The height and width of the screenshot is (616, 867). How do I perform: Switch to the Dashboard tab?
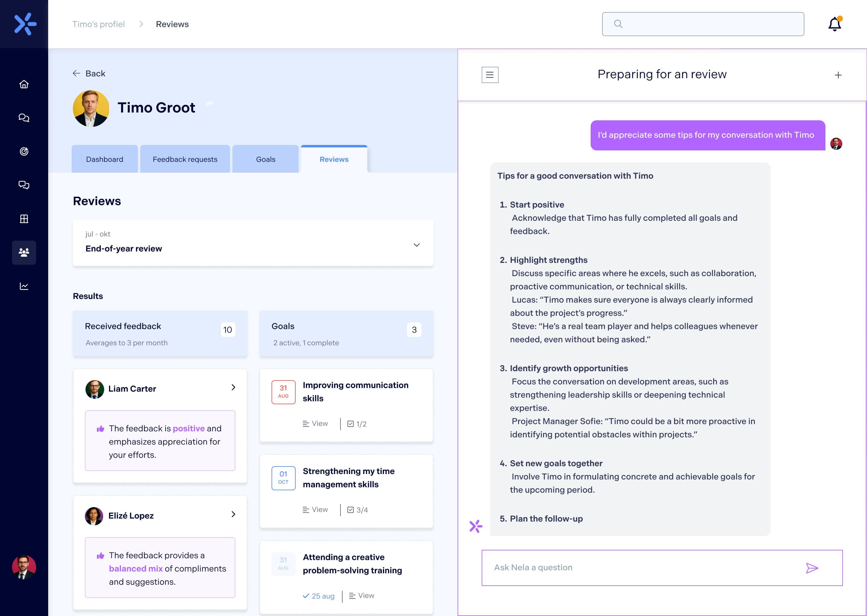pos(104,159)
